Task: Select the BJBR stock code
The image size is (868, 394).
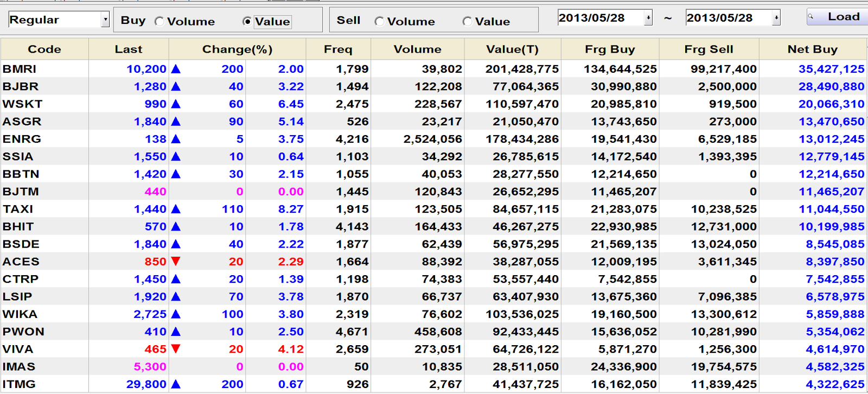Action: (21, 86)
